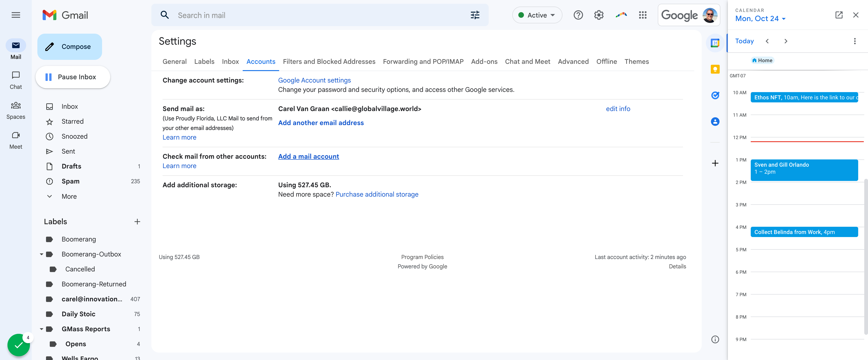Open the Themes settings tab
Screen dimensions: 868x360
tap(636, 62)
